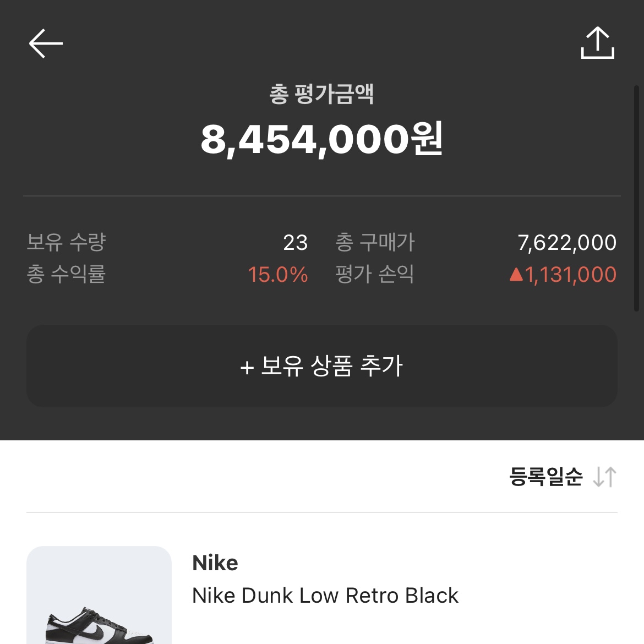The height and width of the screenshot is (644, 644).
Task: Click the '총 평가금액' heading
Action: point(321,94)
